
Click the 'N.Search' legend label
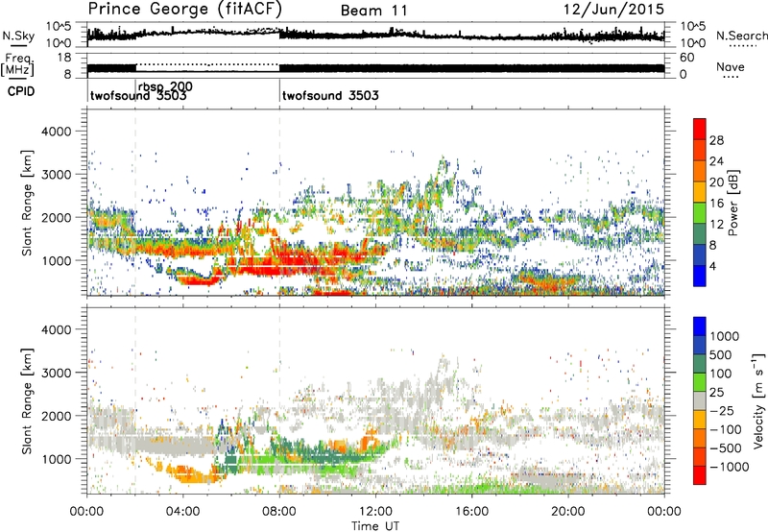(741, 36)
